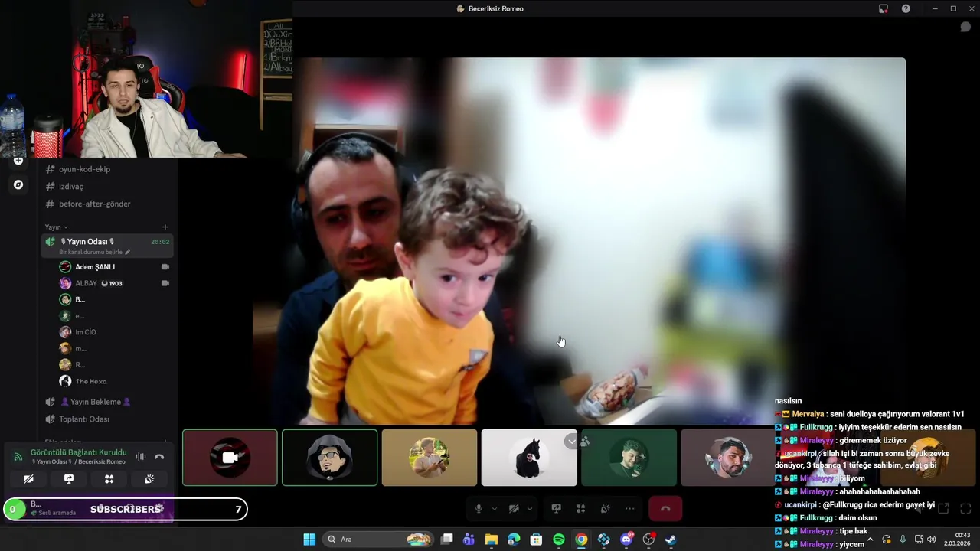Select user Im CİO in voice list

(86, 332)
